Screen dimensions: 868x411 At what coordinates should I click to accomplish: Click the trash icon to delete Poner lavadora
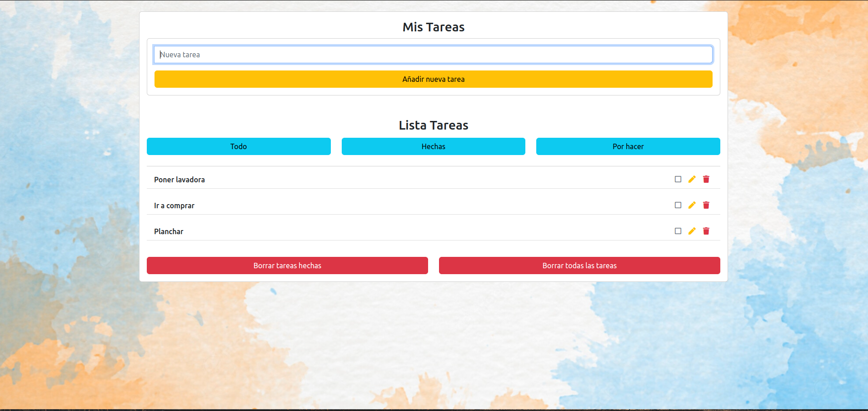coord(706,179)
